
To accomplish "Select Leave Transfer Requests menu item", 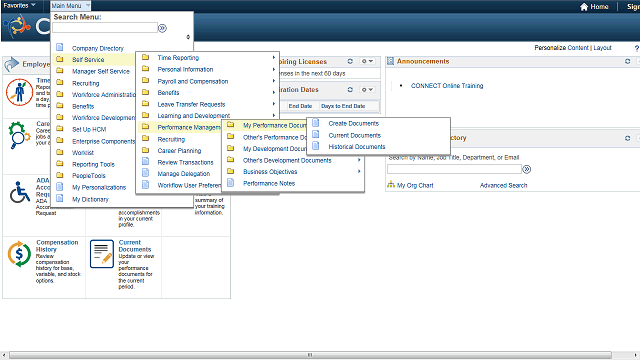I will pos(191,104).
